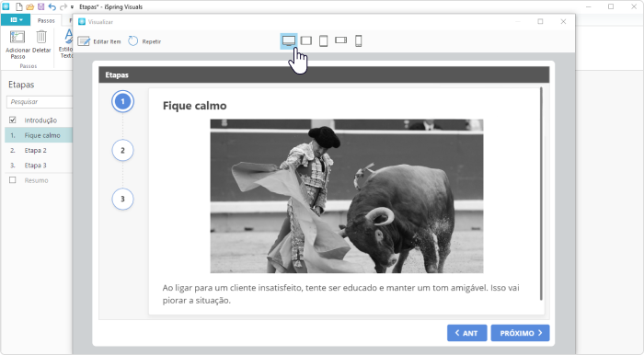Switch preview to portrait phone
This screenshot has width=644, height=355.
click(x=358, y=41)
